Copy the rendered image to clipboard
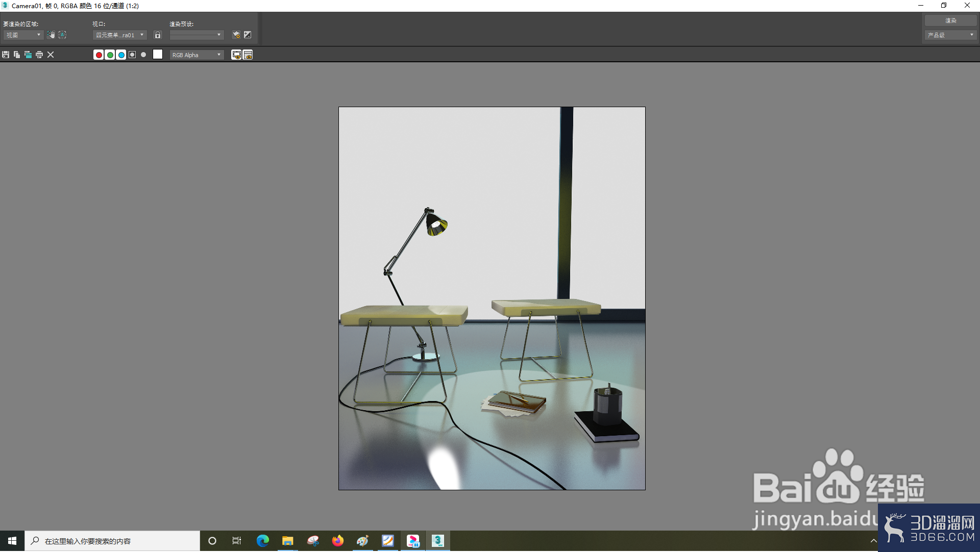Screen dimensions: 980x552 click(x=17, y=55)
